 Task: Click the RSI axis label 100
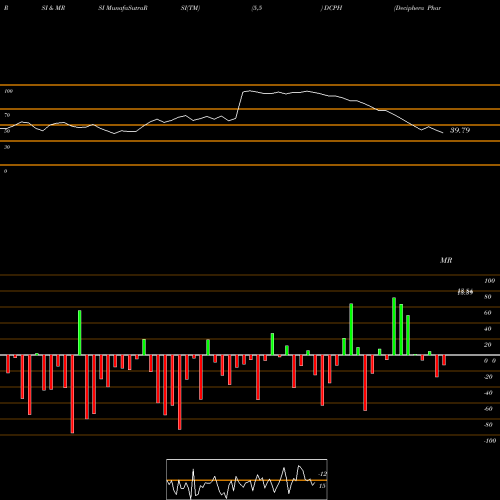pos(8,91)
